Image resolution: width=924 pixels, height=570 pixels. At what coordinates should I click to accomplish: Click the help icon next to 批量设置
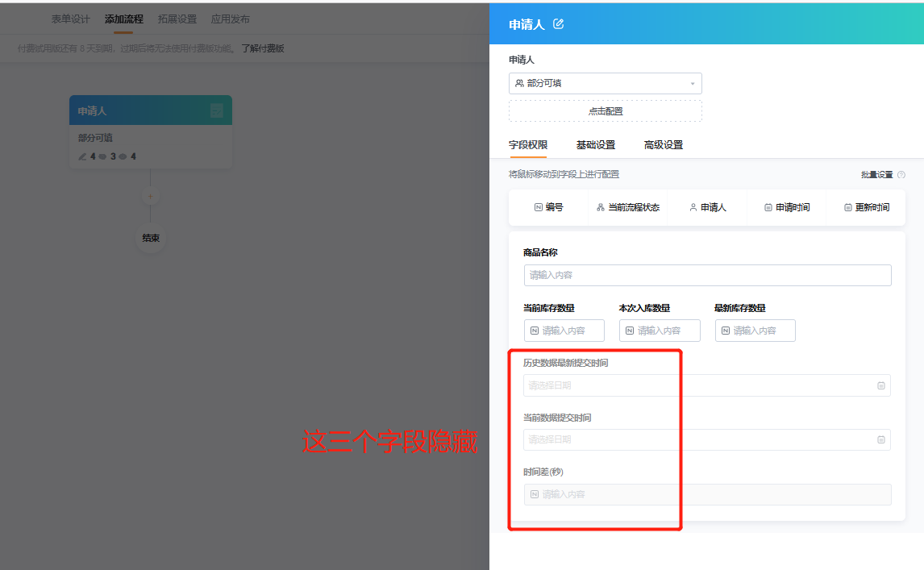(901, 174)
